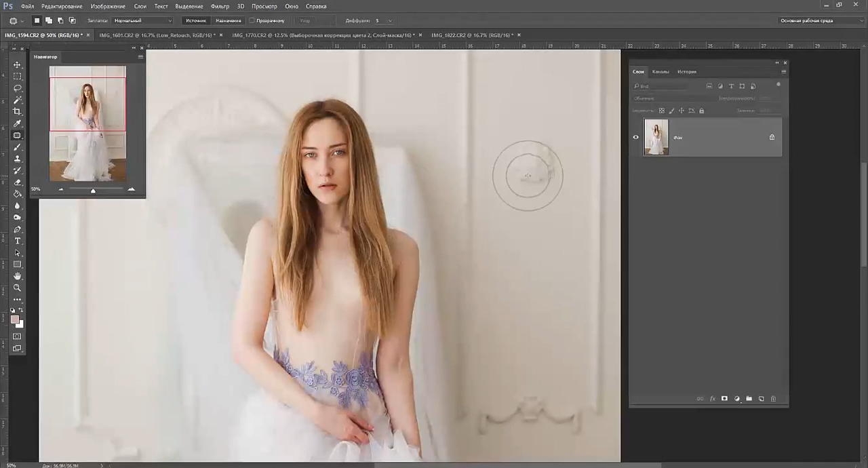Select the Crop tool
This screenshot has height=468, width=868.
click(x=18, y=111)
